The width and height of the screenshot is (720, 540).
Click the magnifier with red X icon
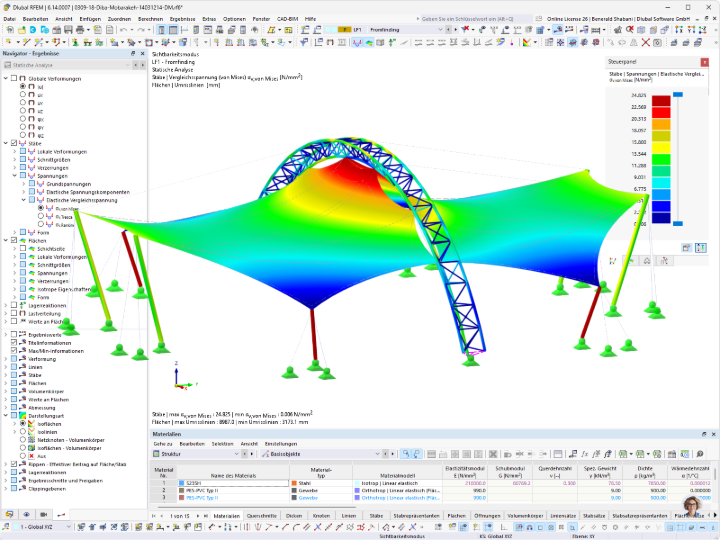[x=630, y=30]
